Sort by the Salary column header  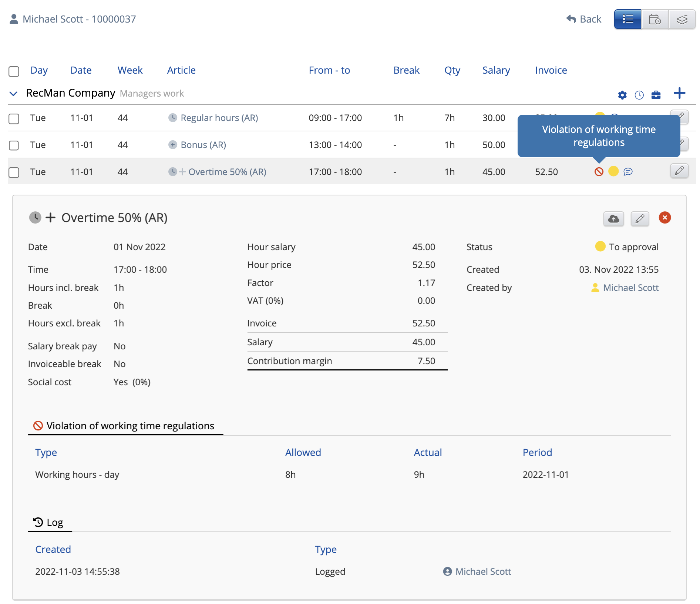[x=496, y=70]
